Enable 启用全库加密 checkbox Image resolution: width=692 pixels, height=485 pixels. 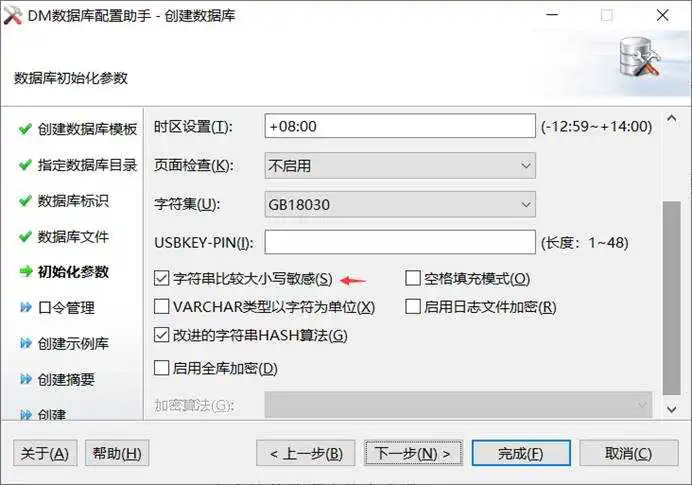pos(162,368)
